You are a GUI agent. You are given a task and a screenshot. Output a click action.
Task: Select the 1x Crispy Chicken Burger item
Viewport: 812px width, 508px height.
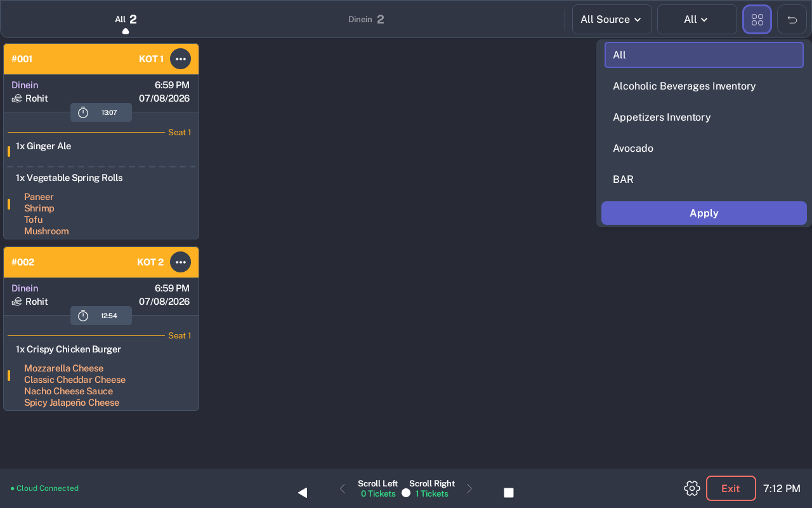click(69, 349)
